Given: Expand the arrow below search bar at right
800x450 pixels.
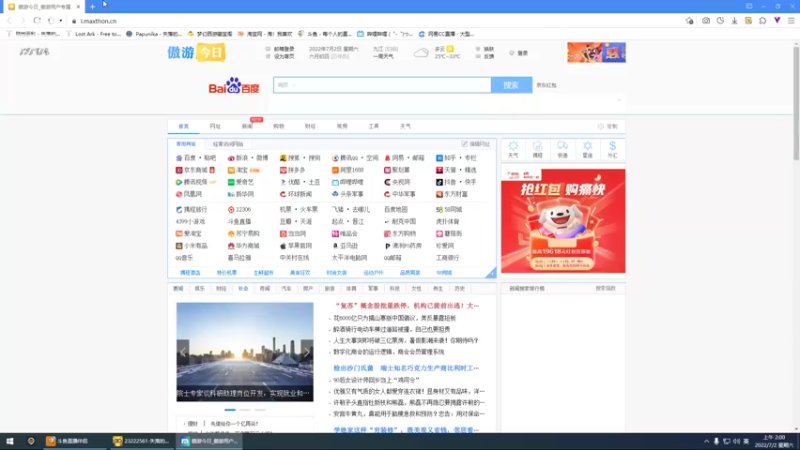Looking at the screenshot, I should click(619, 100).
